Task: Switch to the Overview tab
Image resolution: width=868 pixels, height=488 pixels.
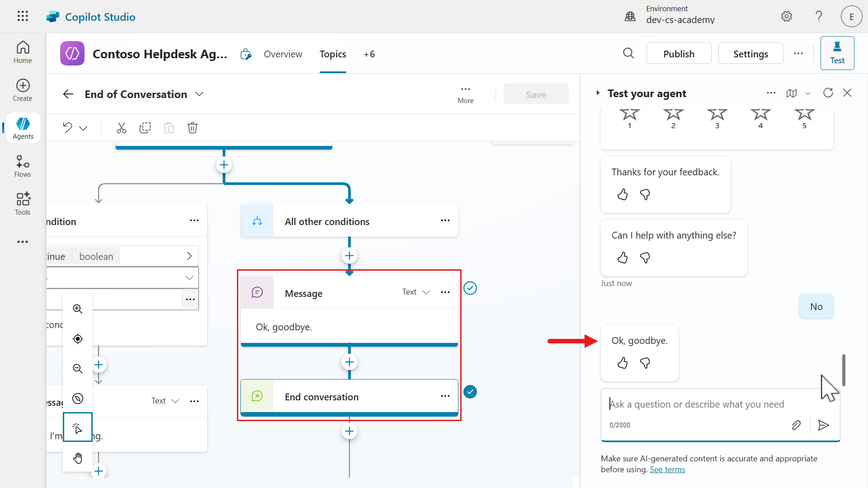Action: point(283,54)
